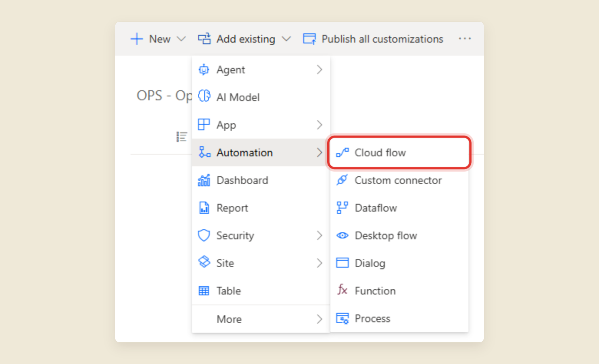Click the Security shield icon

click(204, 235)
